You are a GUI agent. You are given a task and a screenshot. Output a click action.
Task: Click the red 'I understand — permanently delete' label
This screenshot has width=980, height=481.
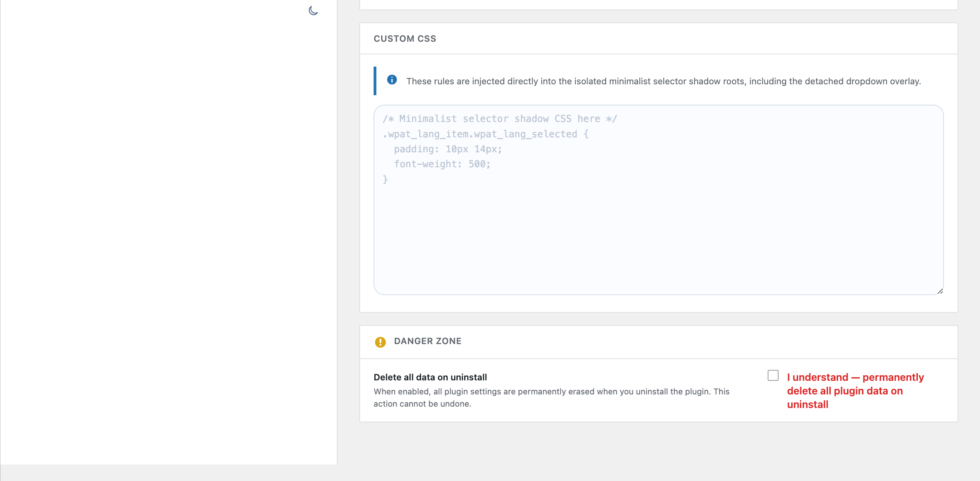point(855,391)
